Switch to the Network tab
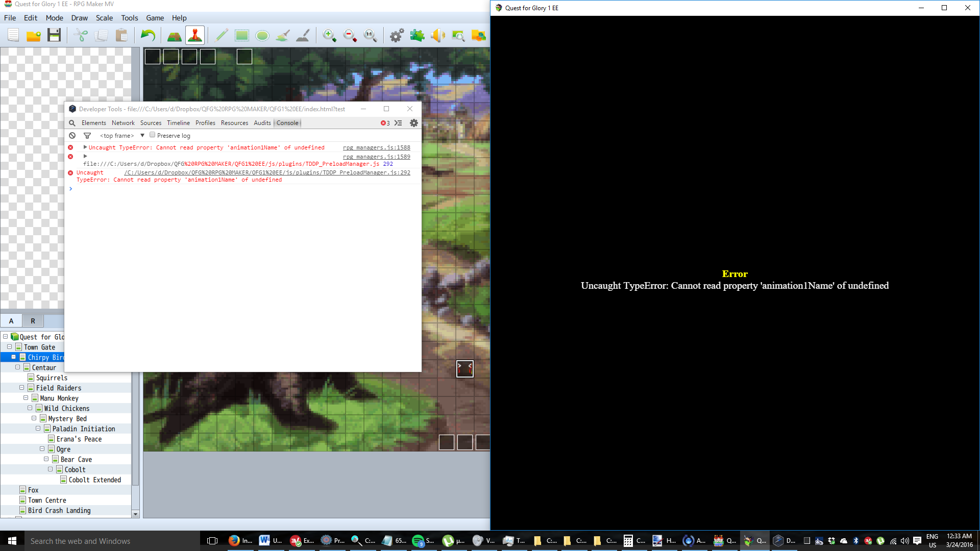The height and width of the screenshot is (551, 980). point(123,123)
